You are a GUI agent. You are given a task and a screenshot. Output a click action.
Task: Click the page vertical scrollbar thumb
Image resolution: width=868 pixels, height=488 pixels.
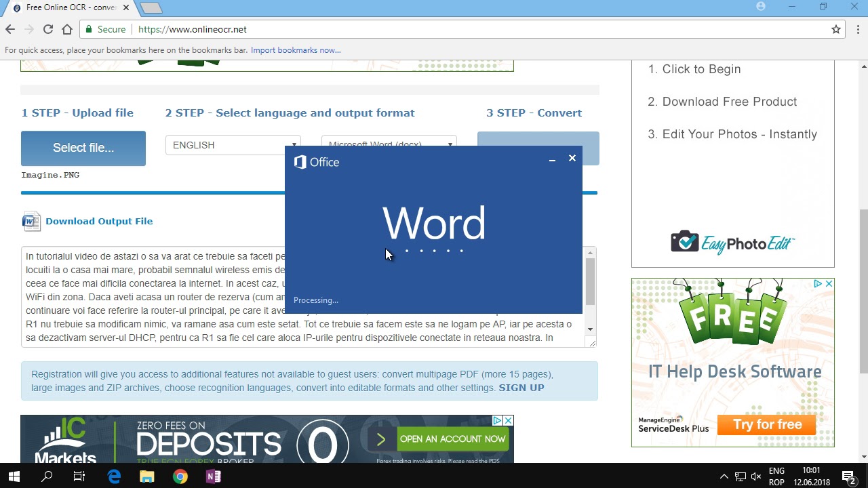pos(863,291)
